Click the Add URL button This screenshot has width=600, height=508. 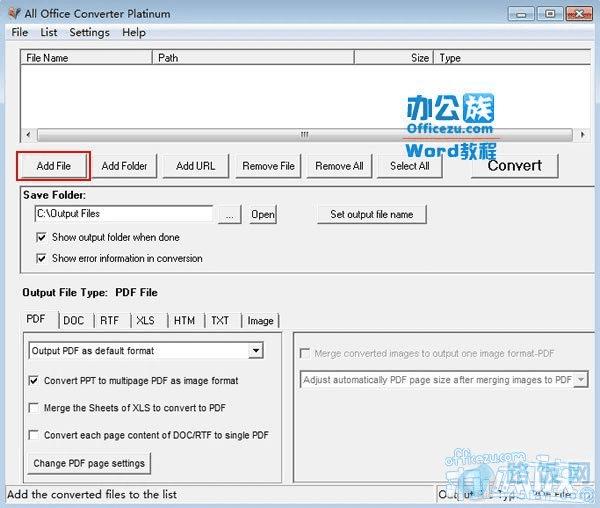click(x=196, y=166)
